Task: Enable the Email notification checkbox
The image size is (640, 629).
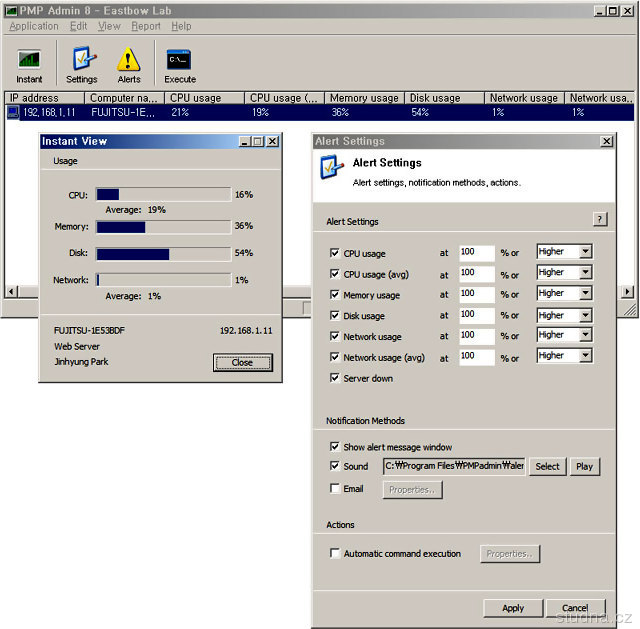Action: coord(335,488)
